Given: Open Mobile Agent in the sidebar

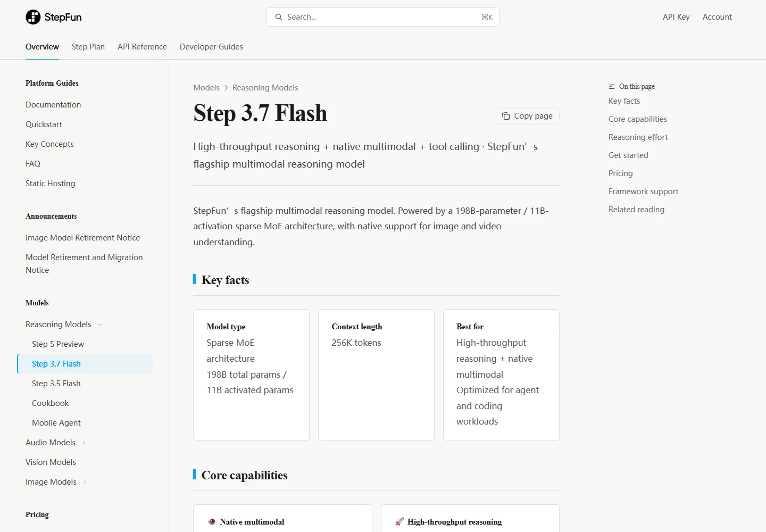Looking at the screenshot, I should (x=56, y=423).
